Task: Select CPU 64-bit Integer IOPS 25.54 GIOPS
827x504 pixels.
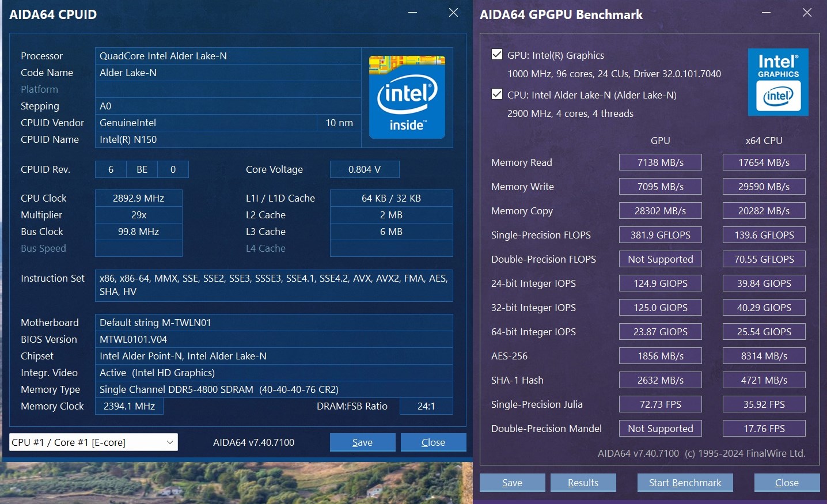Action: (x=764, y=332)
